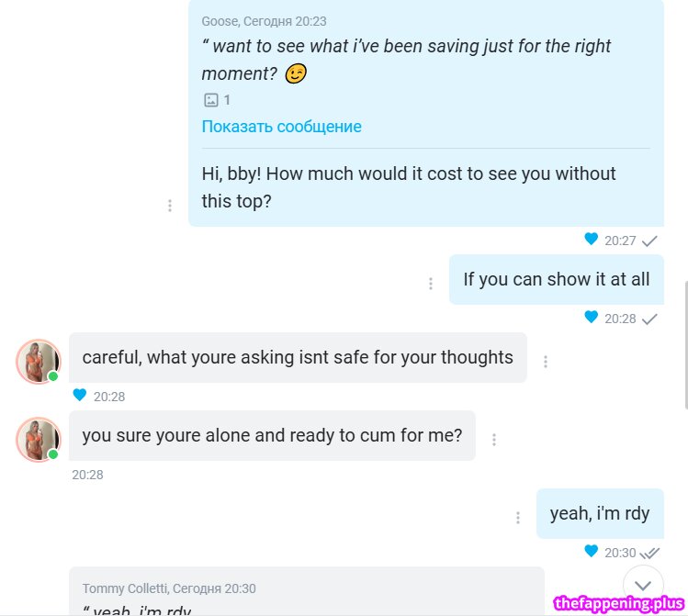This screenshot has width=688, height=616.
Task: Toggle the heart like next to 20:27
Action: [592, 240]
